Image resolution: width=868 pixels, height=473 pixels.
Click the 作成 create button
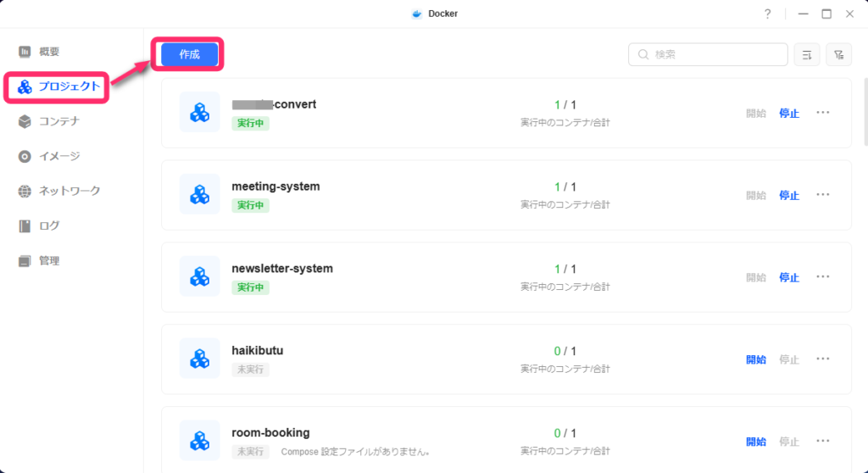189,54
